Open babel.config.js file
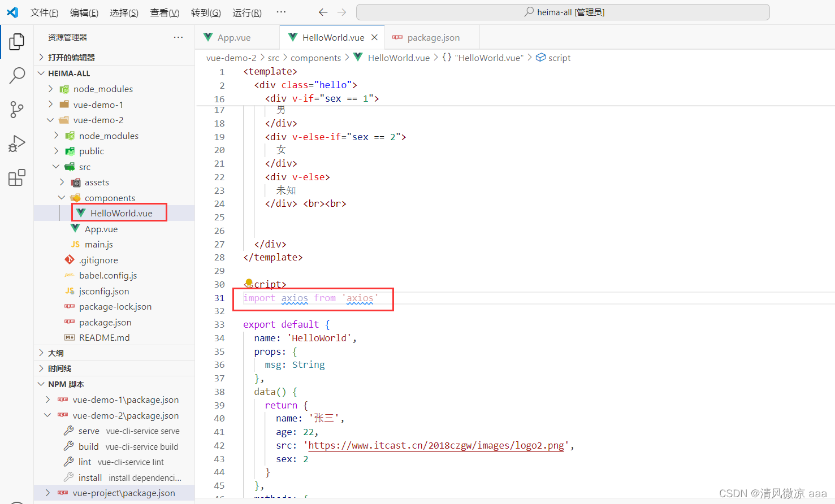The width and height of the screenshot is (835, 504). coord(107,276)
